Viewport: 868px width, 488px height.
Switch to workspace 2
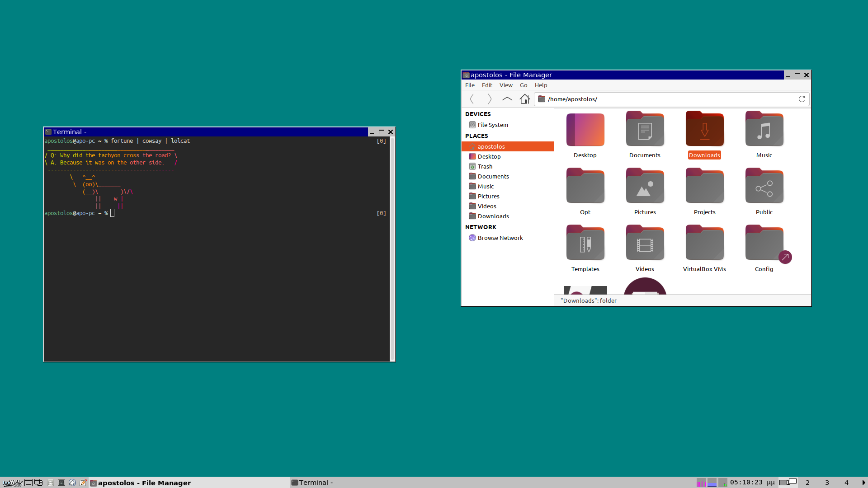[x=807, y=483]
